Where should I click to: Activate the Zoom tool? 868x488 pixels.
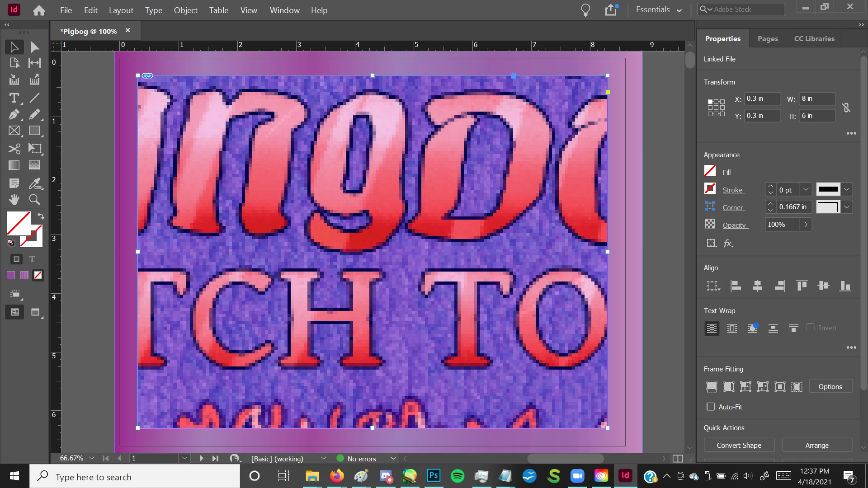point(34,199)
